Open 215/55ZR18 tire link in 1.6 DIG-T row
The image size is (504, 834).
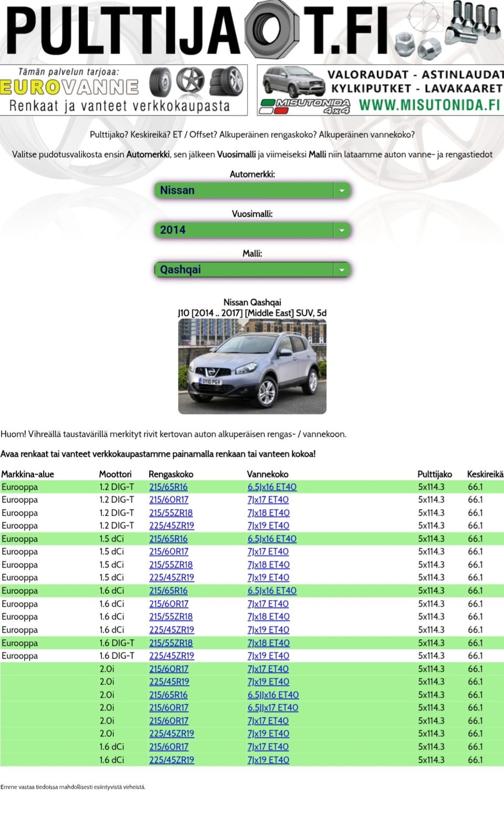[171, 643]
